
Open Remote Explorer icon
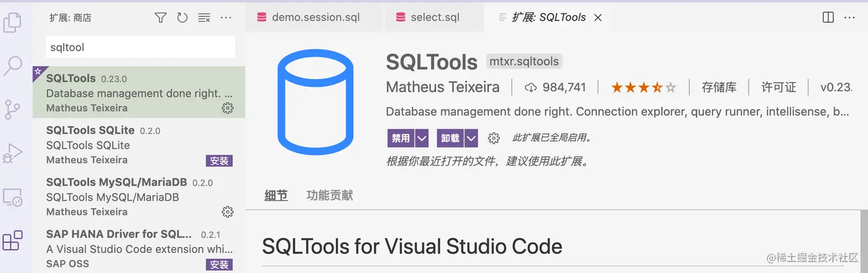coord(13,197)
